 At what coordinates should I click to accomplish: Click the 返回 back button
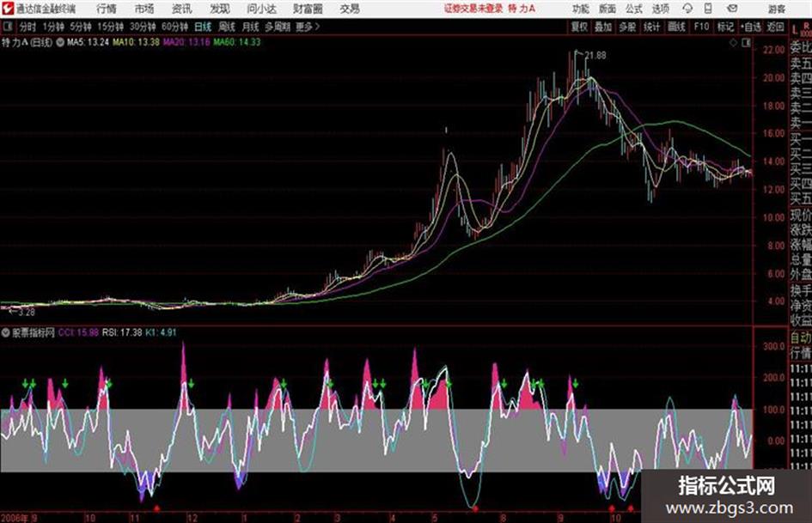pyautogui.click(x=775, y=27)
